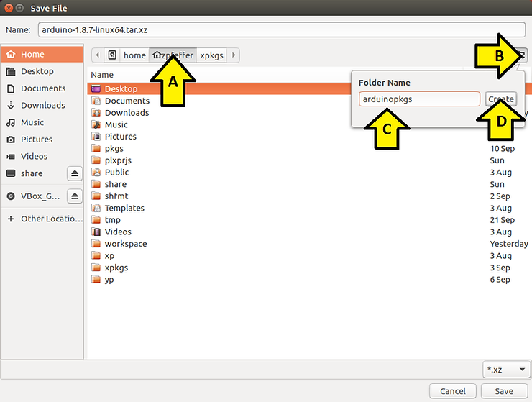Click the Public folder icon in list
Image resolution: width=532 pixels, height=402 pixels.
(x=96, y=173)
